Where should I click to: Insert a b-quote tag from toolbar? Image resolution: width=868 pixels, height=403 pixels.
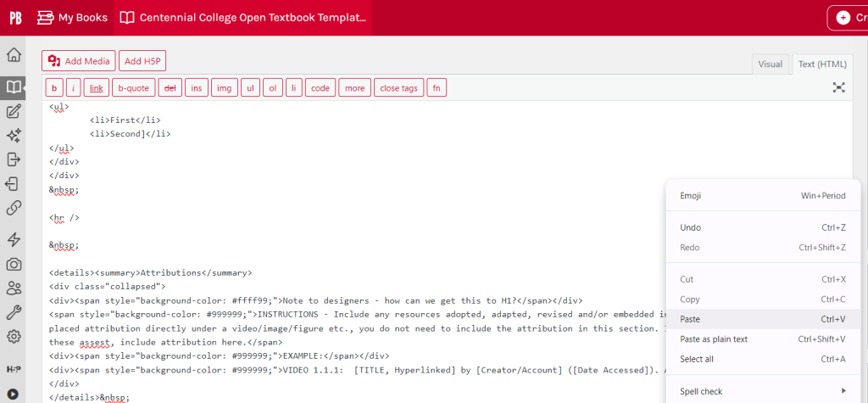tap(133, 88)
